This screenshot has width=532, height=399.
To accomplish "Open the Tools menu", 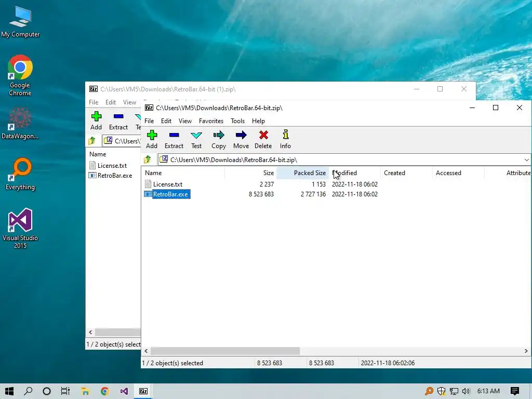I will point(237,121).
